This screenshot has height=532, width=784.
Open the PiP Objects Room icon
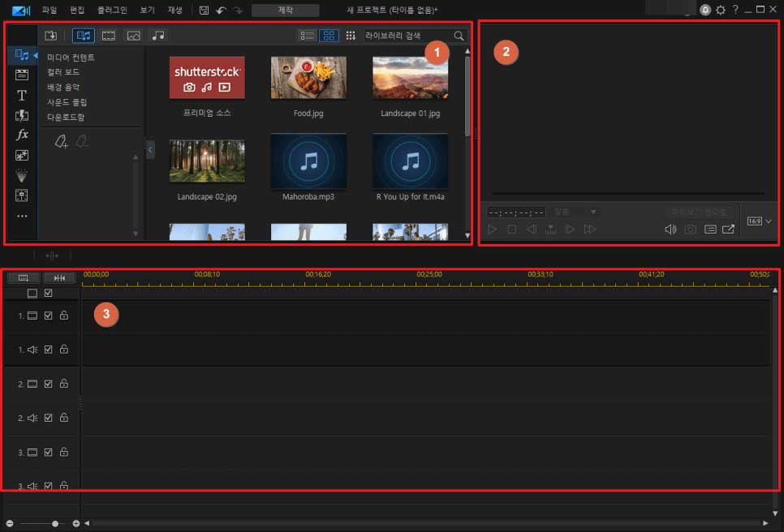(x=21, y=156)
